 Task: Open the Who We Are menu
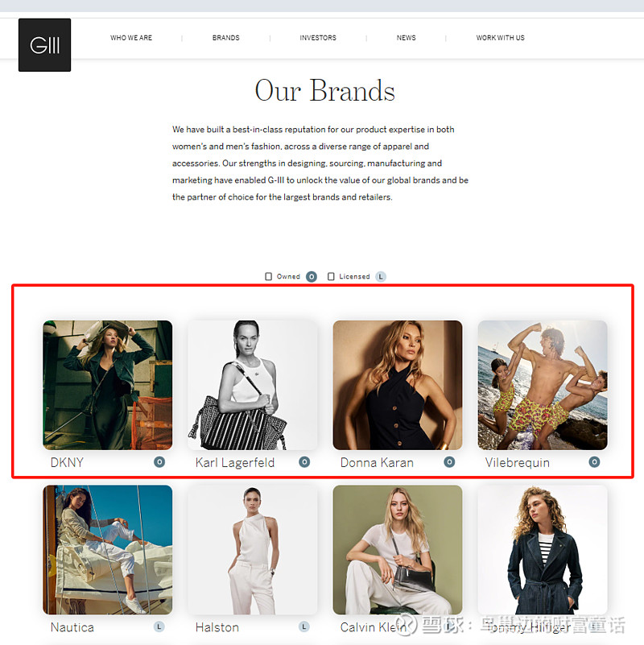(131, 38)
